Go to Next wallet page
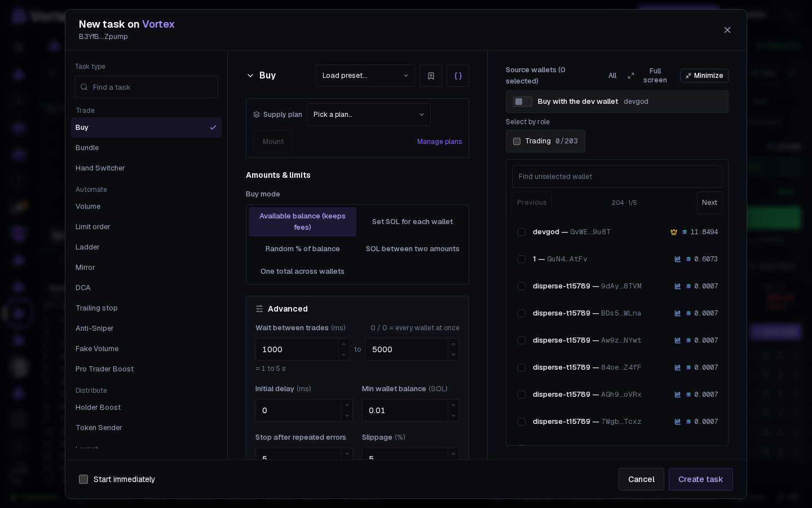This screenshot has height=508, width=812. 709,203
